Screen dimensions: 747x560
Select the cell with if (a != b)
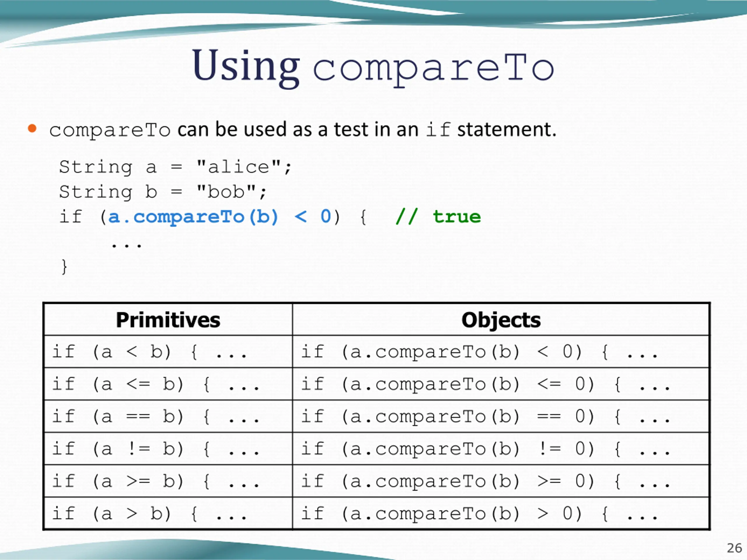pos(168,449)
